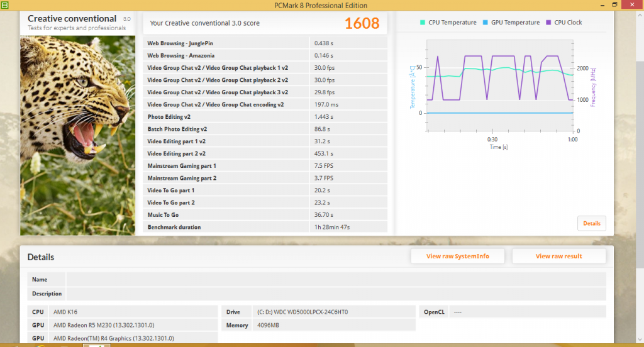Select Video Group Chat playback 1 v2 row
644x347 pixels.
coord(265,68)
